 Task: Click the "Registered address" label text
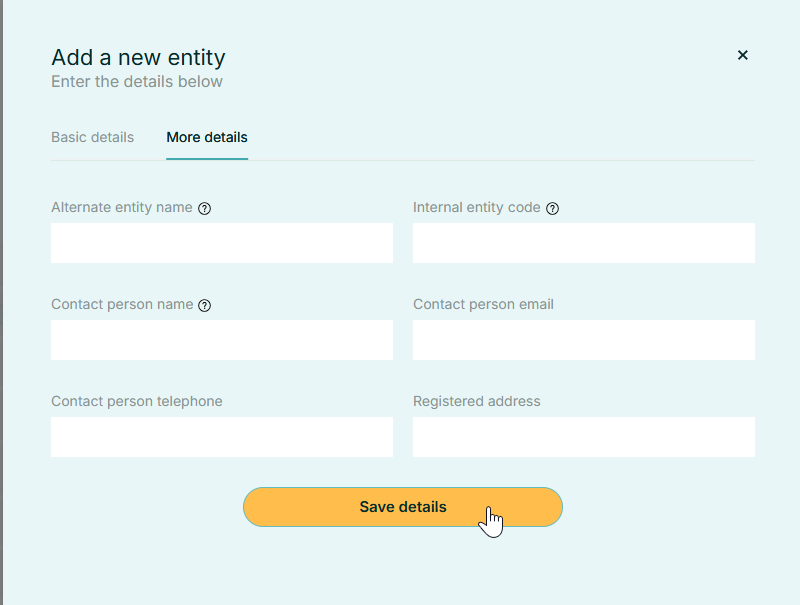[x=476, y=402]
